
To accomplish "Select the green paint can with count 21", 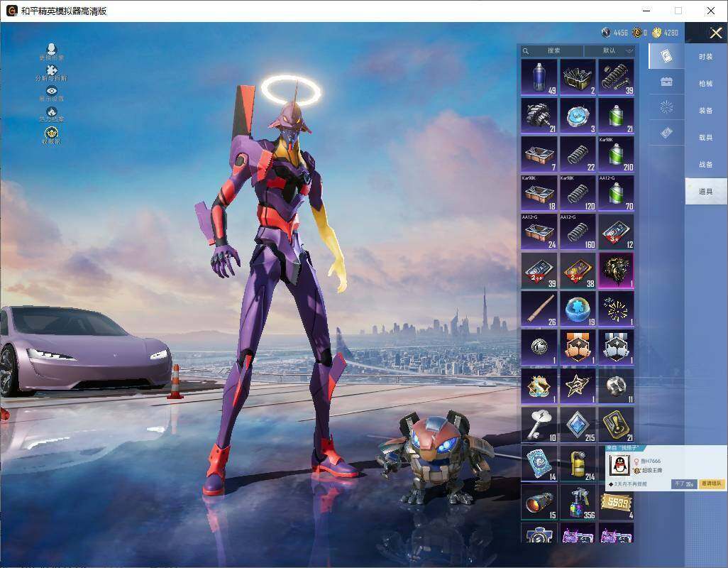I will pos(616,116).
